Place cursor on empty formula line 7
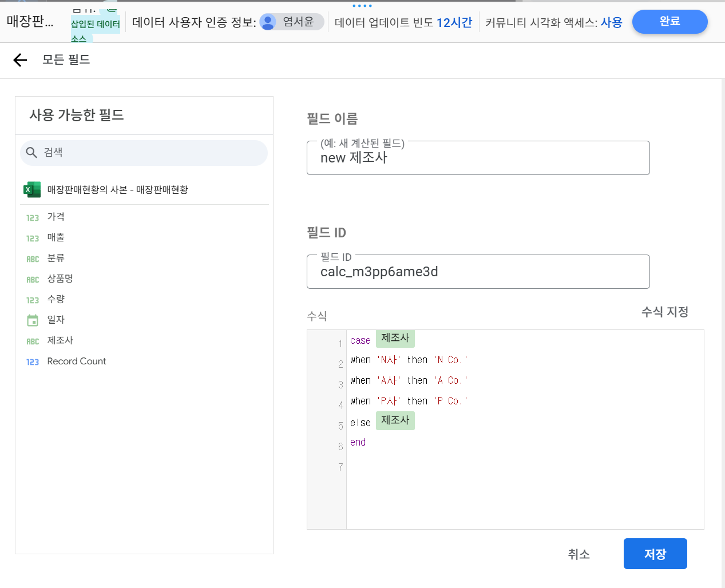The image size is (725, 588). click(525, 467)
